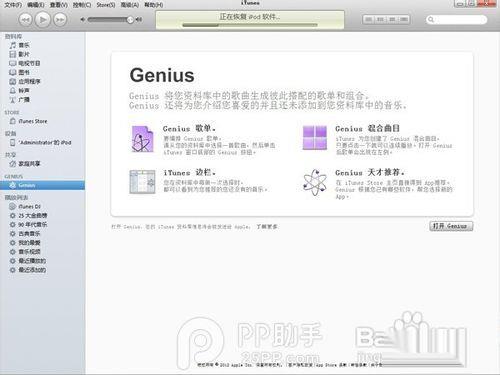Click the low volume speaker icon
The image size is (500, 375).
coord(83,20)
